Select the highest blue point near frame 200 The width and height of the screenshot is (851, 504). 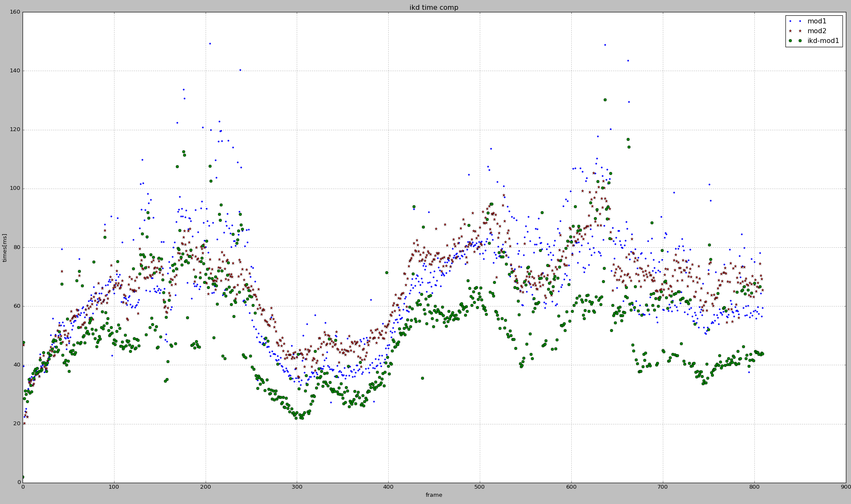210,43
